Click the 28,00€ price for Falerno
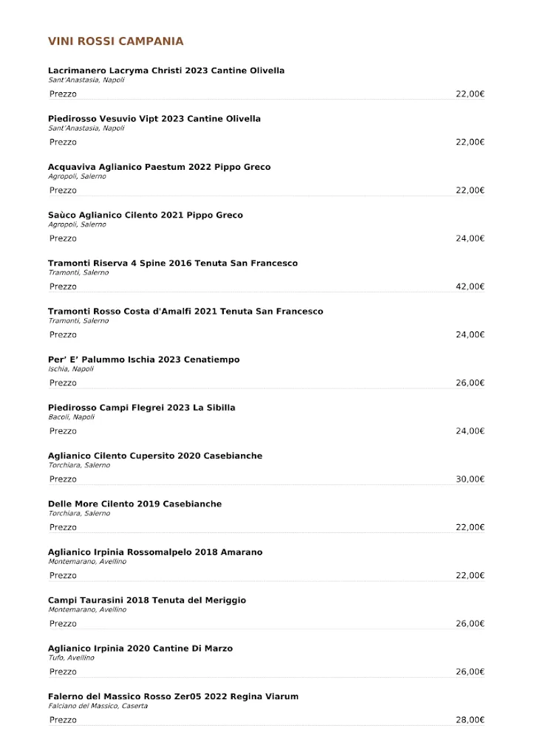Viewport: 535px width, 756px height. click(x=470, y=720)
